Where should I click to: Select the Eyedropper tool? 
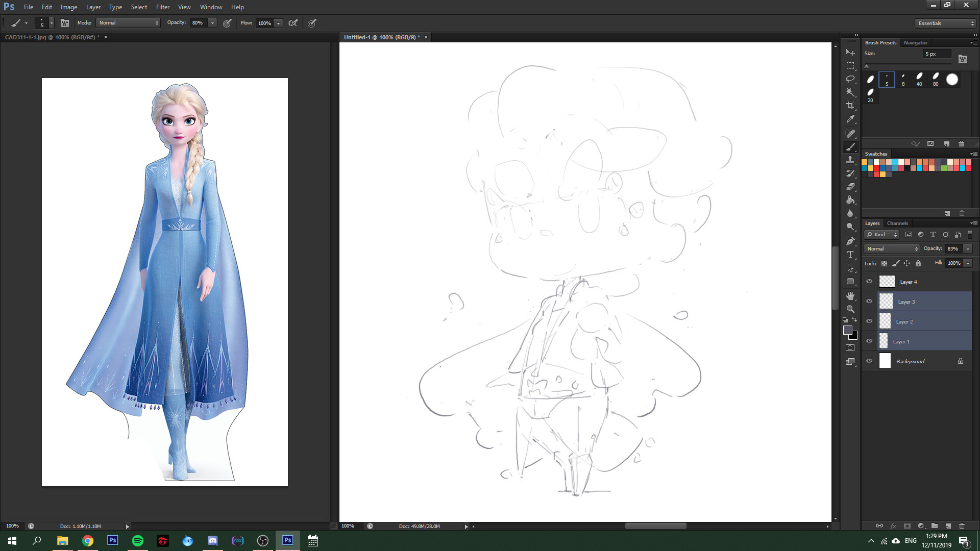click(x=850, y=119)
